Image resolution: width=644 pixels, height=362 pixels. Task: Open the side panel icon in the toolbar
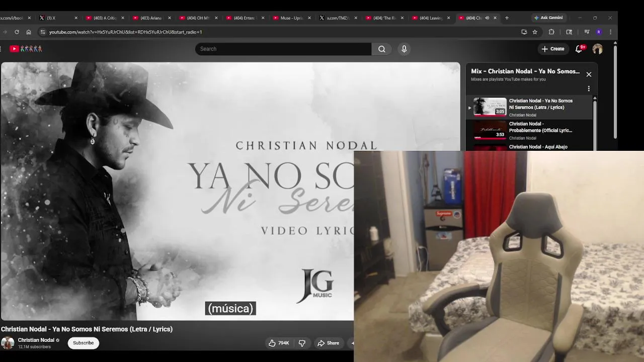pos(569,32)
